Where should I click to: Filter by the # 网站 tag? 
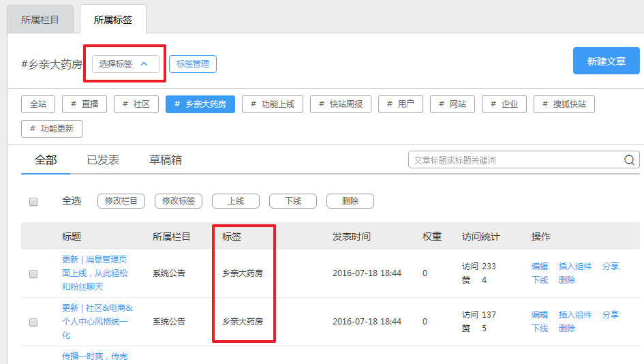click(453, 104)
